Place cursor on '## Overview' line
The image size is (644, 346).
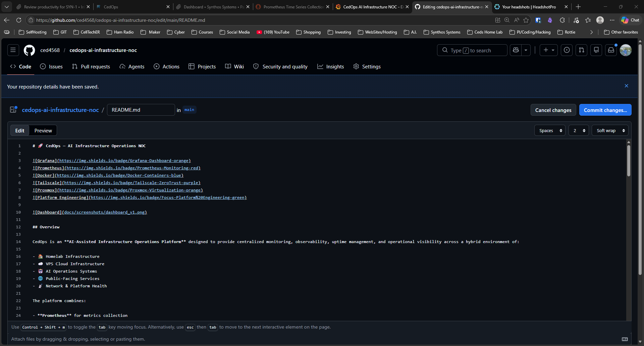tap(46, 227)
